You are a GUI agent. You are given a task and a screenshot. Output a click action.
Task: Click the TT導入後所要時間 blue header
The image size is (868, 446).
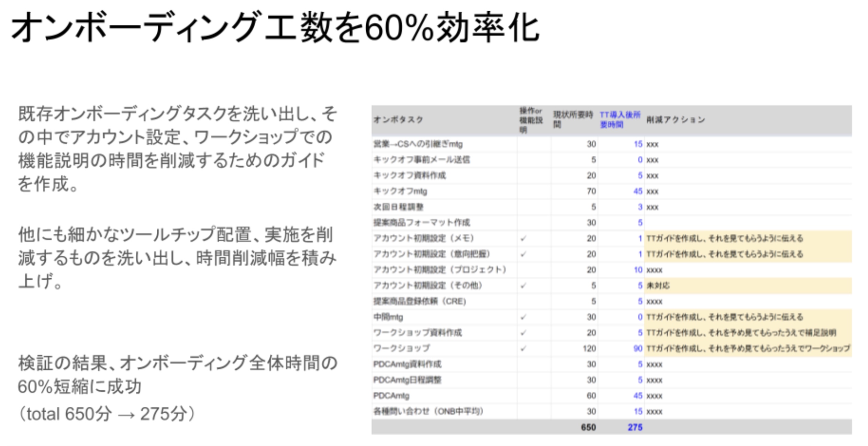[620, 120]
